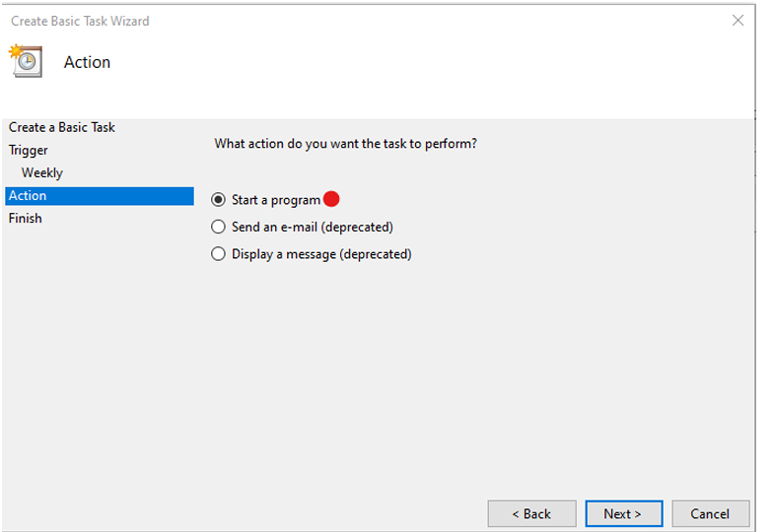Click the 'Display a message (deprecated)' label text

[321, 254]
